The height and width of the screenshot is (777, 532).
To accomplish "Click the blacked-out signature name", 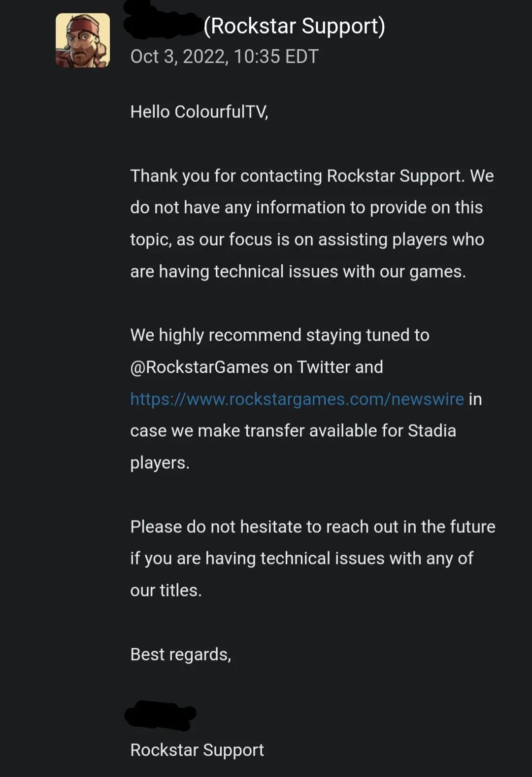I will pyautogui.click(x=160, y=715).
